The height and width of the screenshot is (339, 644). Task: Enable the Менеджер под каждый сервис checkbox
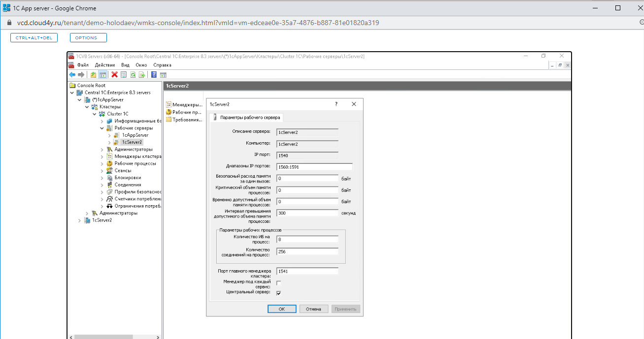(x=279, y=283)
